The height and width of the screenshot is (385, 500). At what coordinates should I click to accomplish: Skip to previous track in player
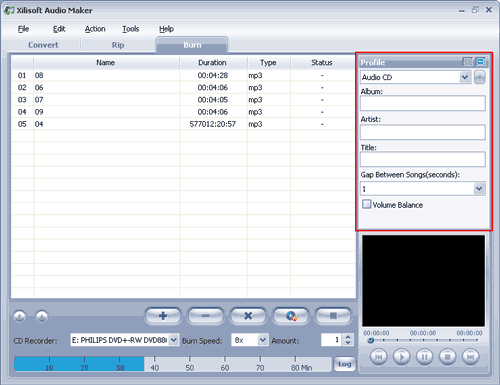point(378,357)
